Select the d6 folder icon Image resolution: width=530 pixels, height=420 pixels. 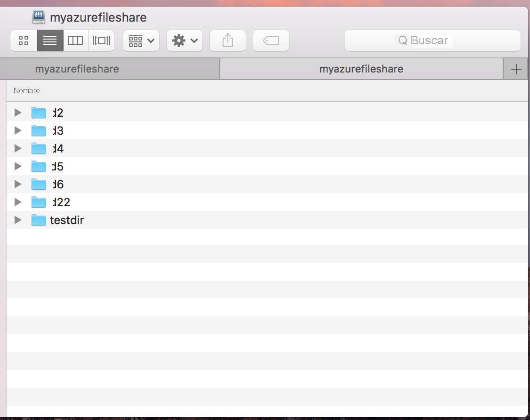click(x=39, y=184)
